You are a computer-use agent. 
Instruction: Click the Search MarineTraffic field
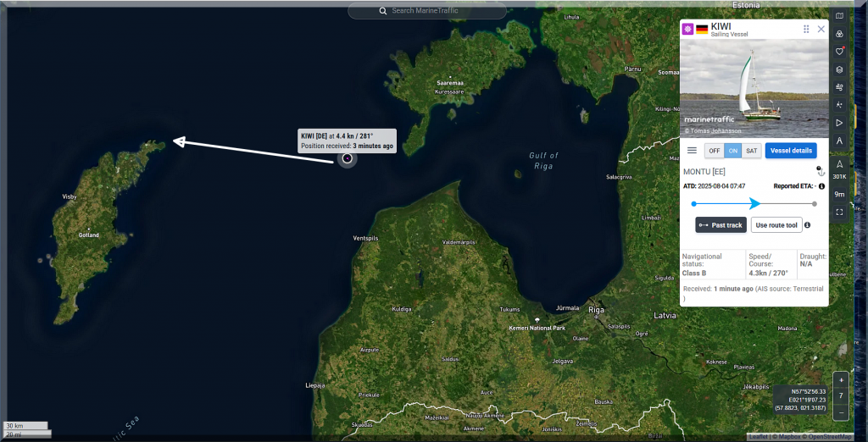[x=428, y=11]
